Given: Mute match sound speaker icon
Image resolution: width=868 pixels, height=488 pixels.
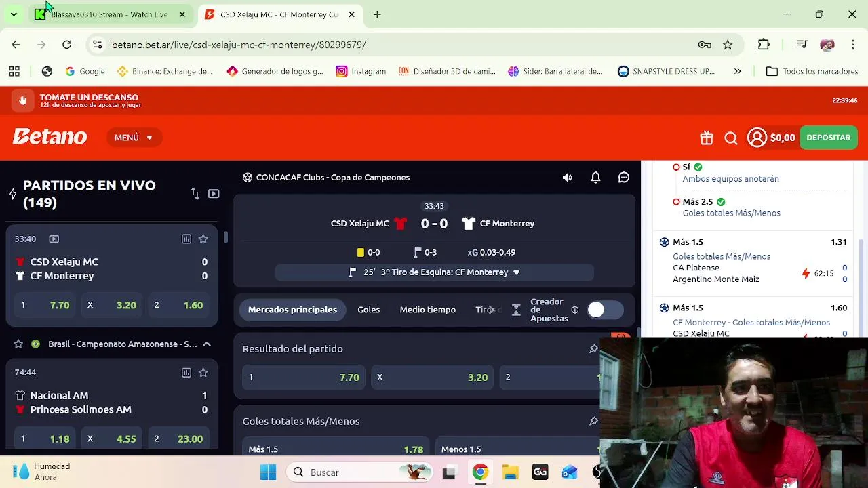Looking at the screenshot, I should (x=568, y=178).
